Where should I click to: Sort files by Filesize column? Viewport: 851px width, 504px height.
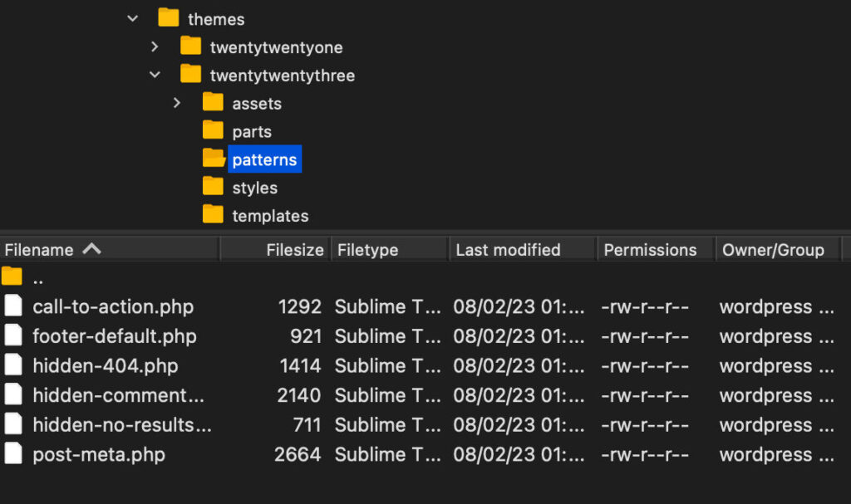click(294, 250)
